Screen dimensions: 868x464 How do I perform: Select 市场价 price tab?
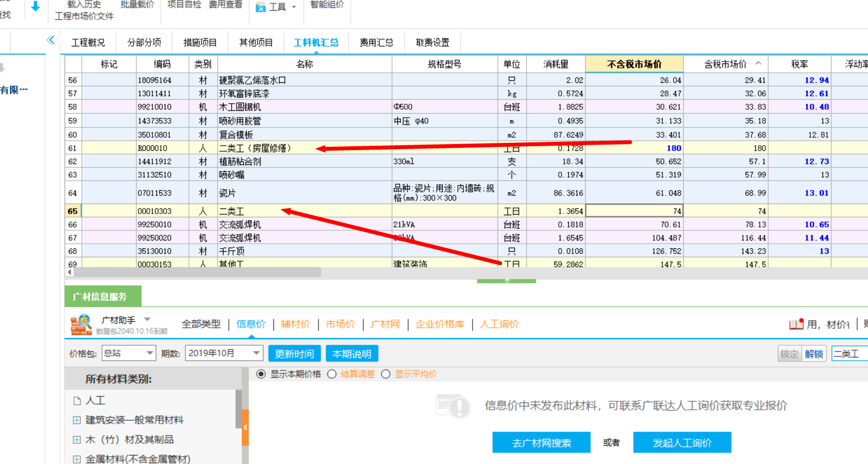(340, 324)
